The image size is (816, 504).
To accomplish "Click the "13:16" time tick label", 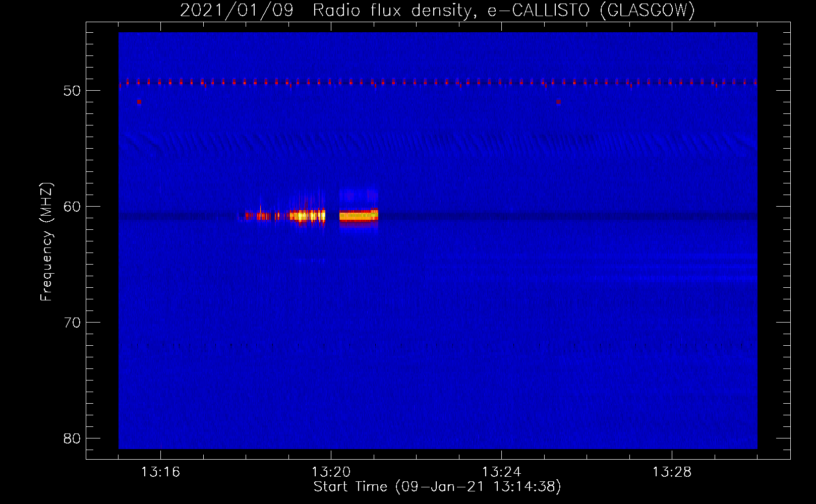I will pos(160,472).
